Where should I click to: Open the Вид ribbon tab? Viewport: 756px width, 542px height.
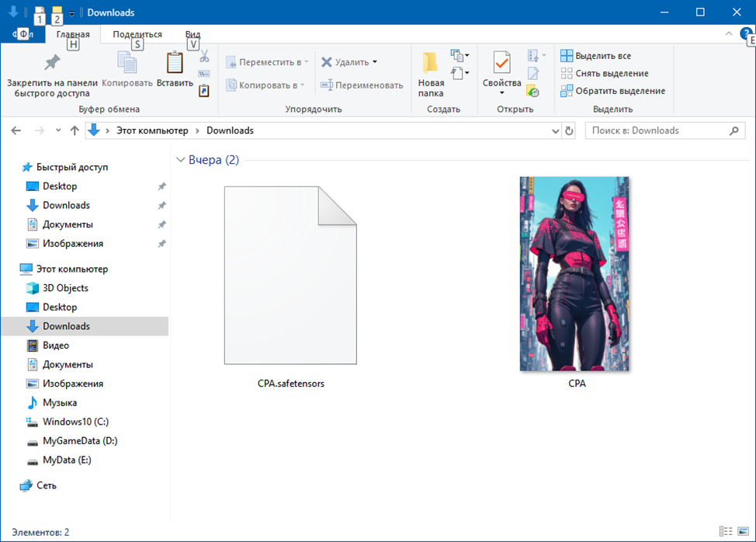[192, 34]
